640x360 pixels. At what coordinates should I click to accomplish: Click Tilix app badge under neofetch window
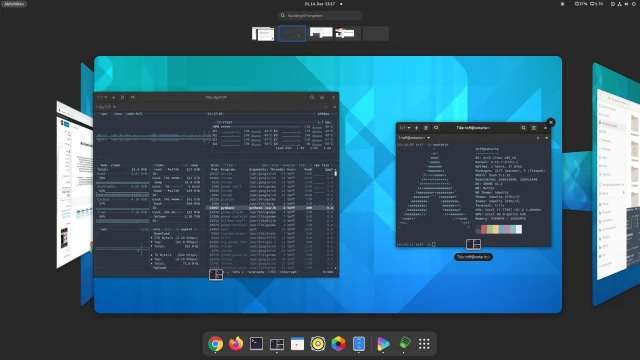coord(473,244)
